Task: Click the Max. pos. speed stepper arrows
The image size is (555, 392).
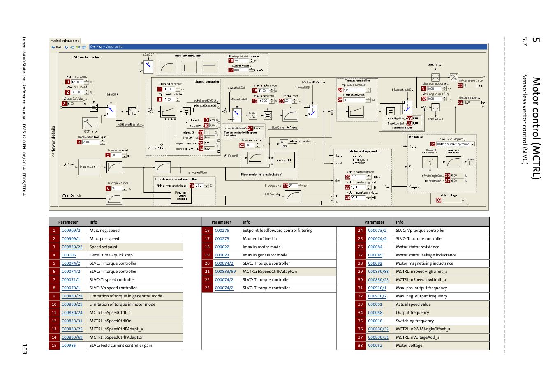Action: (x=87, y=92)
